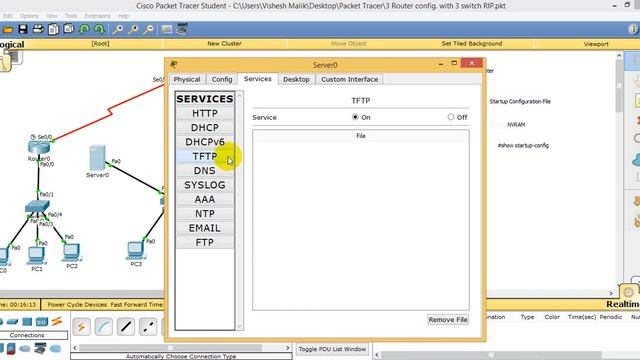
Task: Click the [Root] navigation label
Action: click(100, 43)
